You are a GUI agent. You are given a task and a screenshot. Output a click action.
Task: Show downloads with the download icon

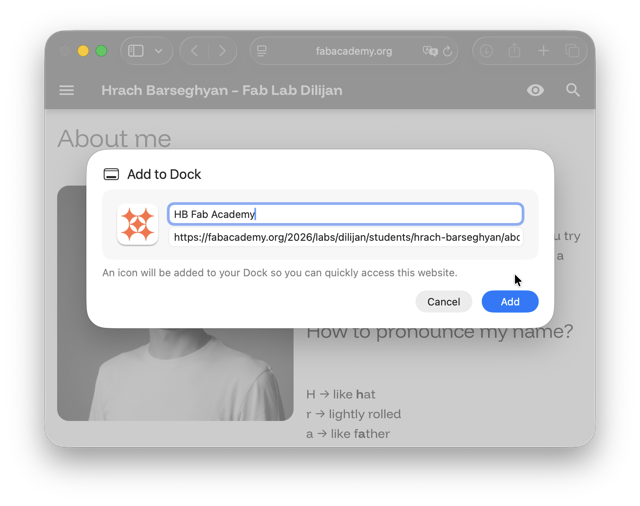coord(486,51)
